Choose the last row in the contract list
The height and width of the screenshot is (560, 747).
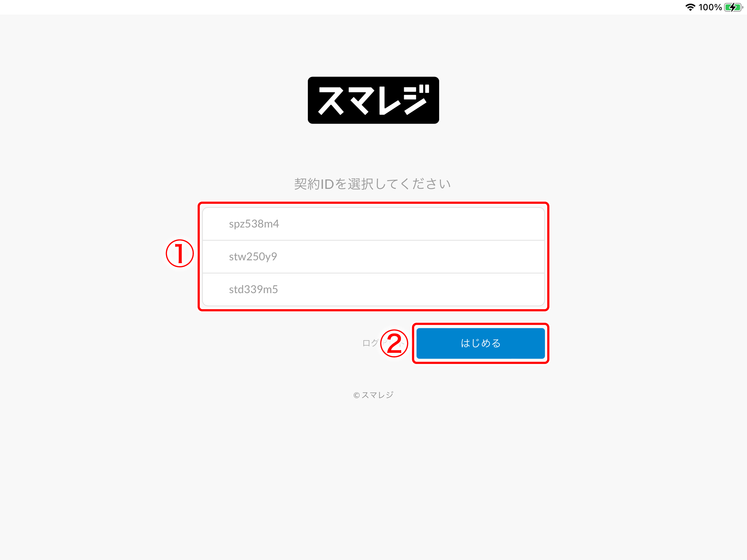point(373,289)
